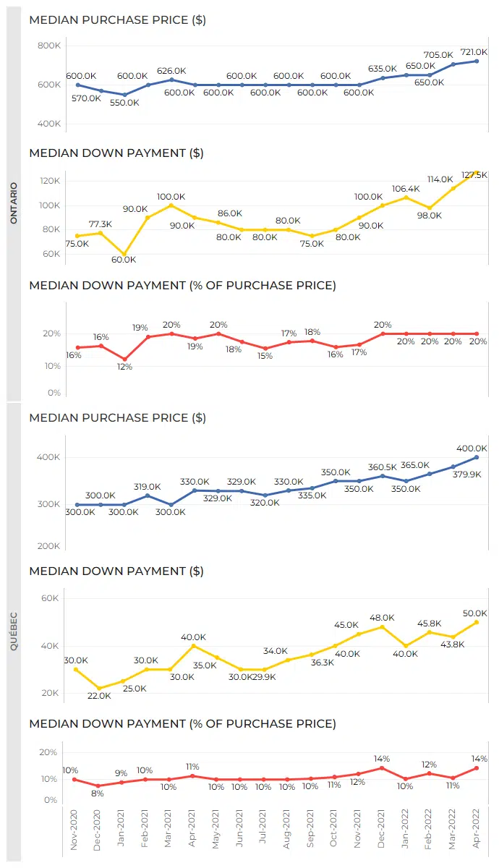
Task: Select the 60.0K Ontario down payment point
Action: (x=124, y=255)
